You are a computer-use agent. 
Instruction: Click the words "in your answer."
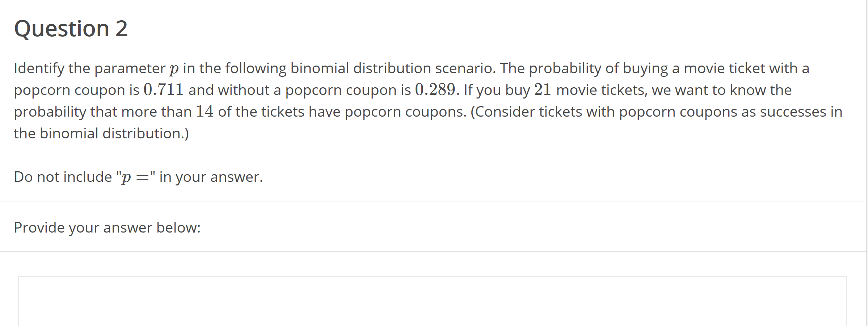point(211,177)
